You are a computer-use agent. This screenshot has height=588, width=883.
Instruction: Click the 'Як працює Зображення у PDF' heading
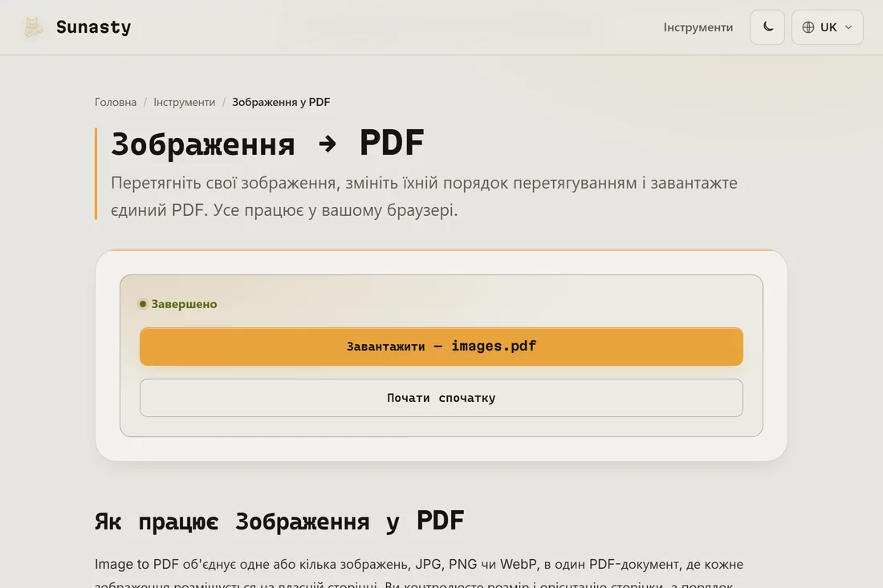tap(279, 521)
